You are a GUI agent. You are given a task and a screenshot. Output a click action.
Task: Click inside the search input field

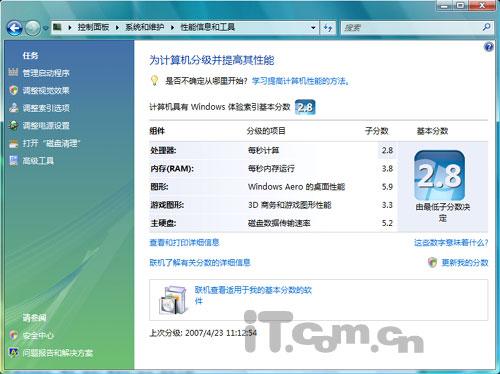pos(412,28)
